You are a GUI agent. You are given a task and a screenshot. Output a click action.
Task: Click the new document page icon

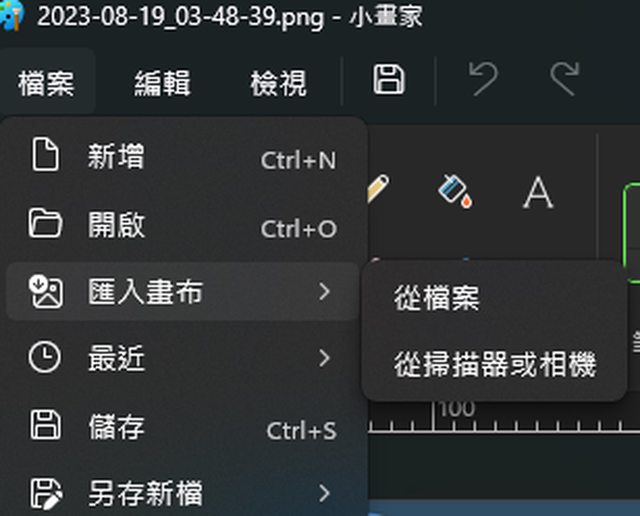pyautogui.click(x=45, y=154)
